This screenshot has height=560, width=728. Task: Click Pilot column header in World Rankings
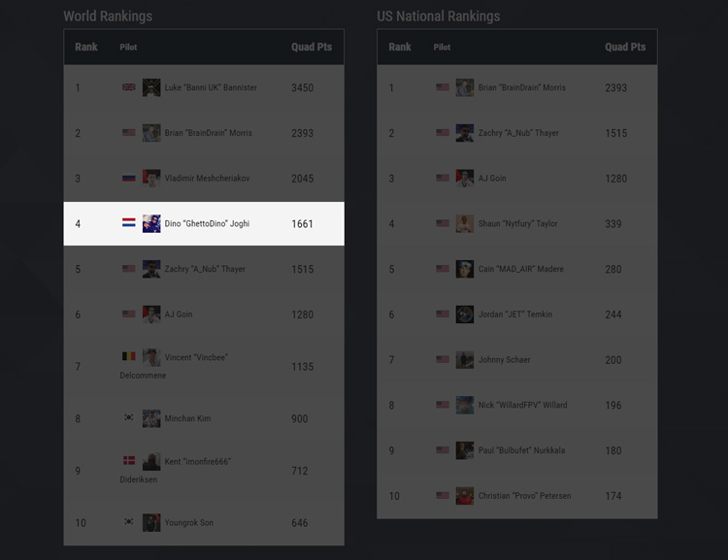[x=128, y=48]
